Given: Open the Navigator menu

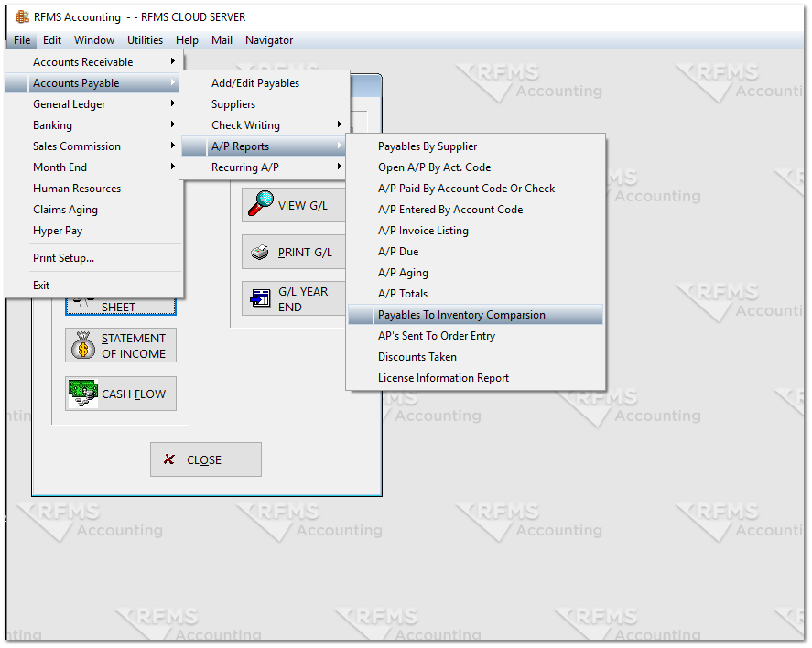Looking at the screenshot, I should [x=269, y=40].
